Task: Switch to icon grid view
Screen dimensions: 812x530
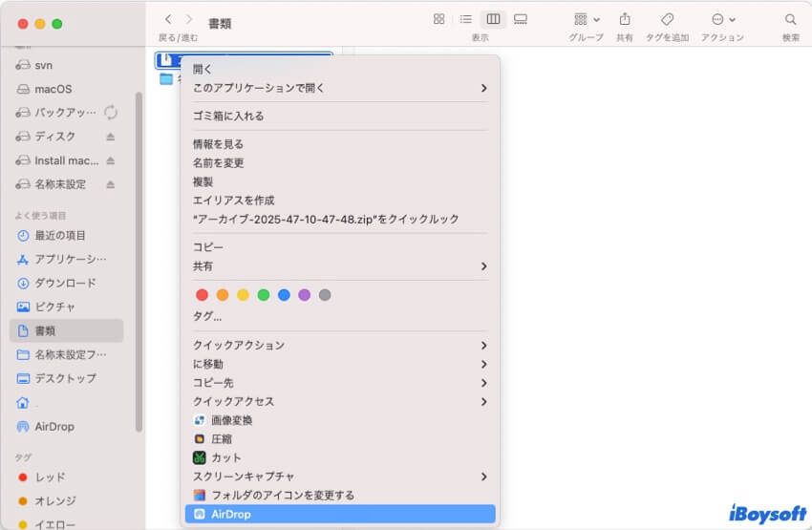Action: point(438,19)
